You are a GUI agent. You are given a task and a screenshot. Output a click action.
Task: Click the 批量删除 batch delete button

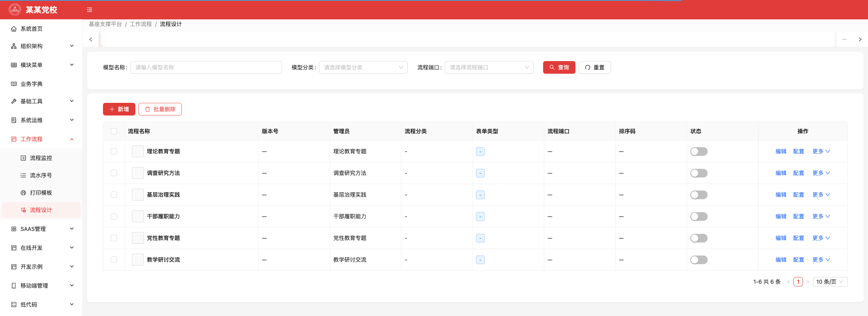pyautogui.click(x=160, y=109)
